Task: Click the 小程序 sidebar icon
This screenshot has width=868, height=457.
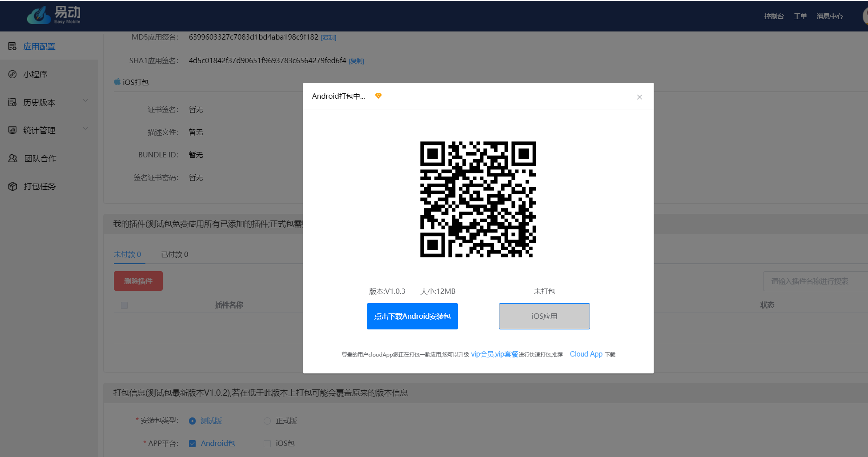Action: (x=12, y=74)
